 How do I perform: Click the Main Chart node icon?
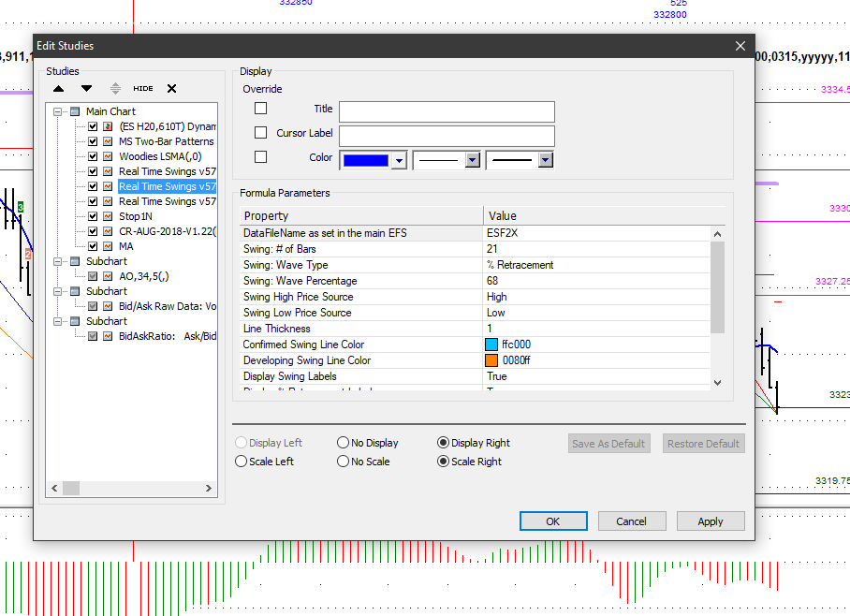click(x=75, y=111)
